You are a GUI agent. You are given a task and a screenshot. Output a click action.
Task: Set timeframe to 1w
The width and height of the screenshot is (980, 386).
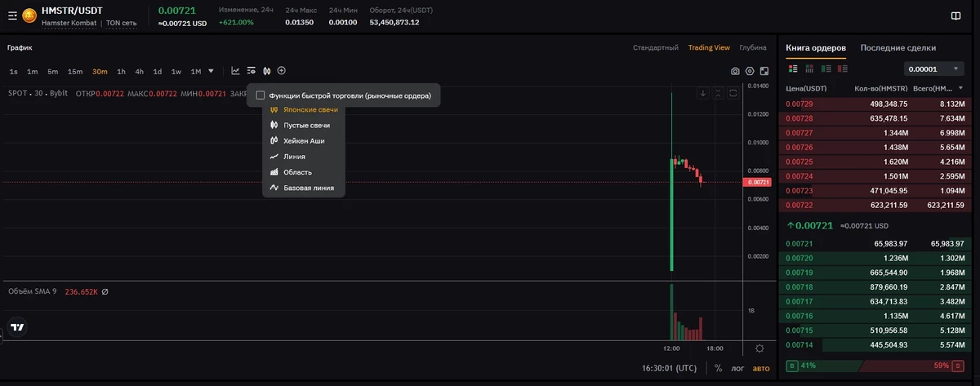tap(176, 72)
